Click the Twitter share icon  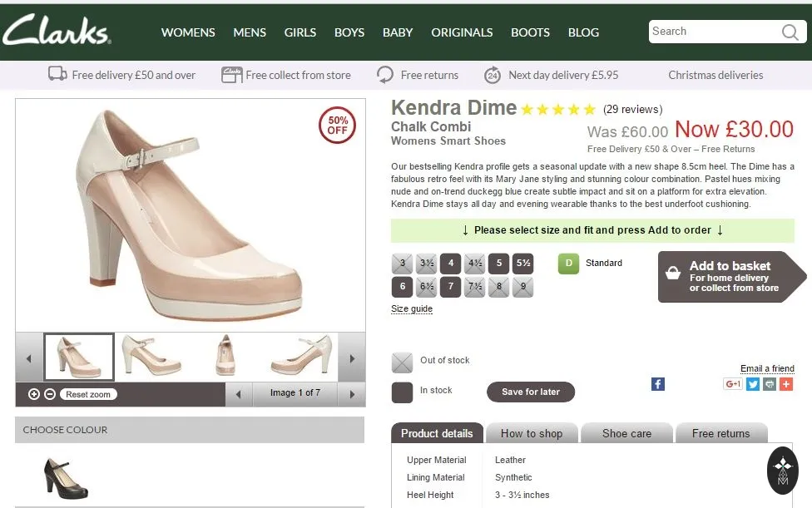click(x=753, y=384)
